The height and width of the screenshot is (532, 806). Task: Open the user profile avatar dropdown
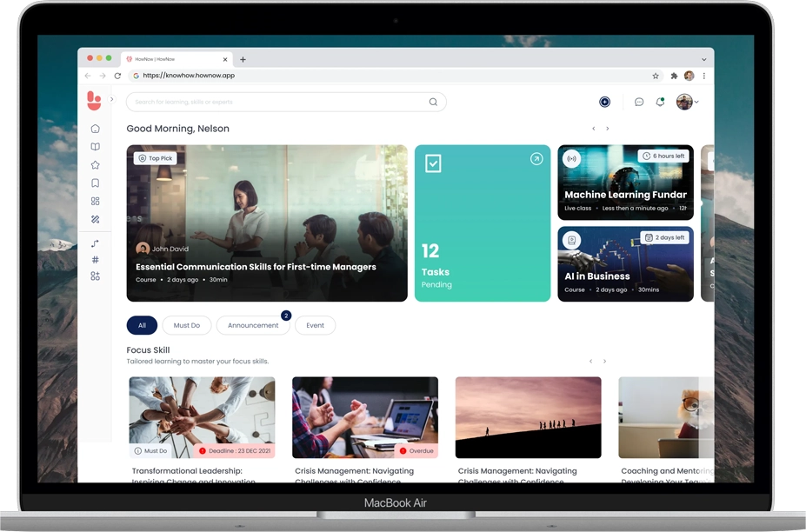point(687,102)
